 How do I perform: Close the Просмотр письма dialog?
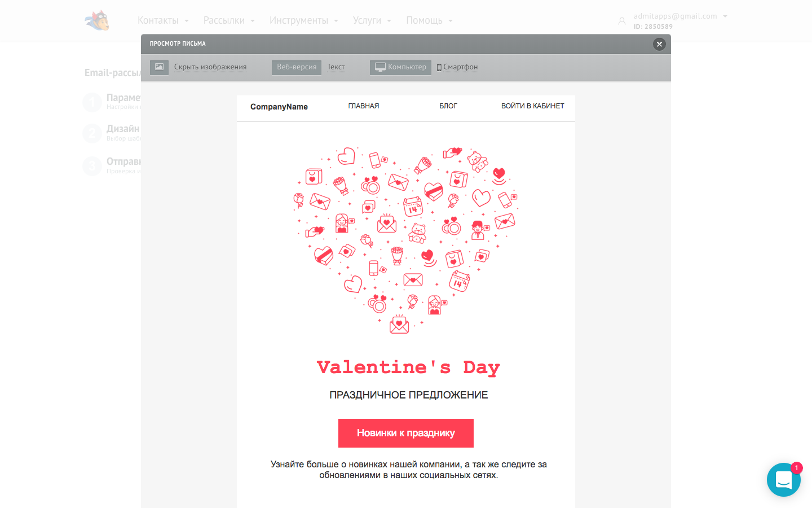tap(659, 44)
